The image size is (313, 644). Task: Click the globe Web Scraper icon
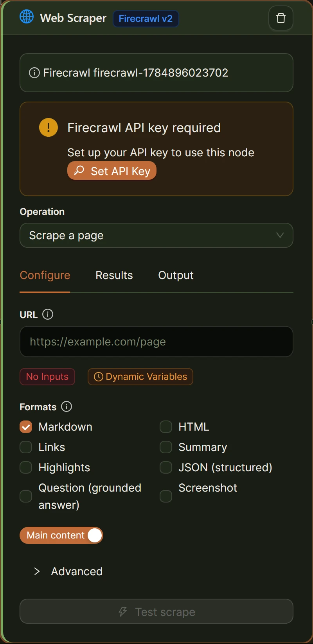click(27, 16)
